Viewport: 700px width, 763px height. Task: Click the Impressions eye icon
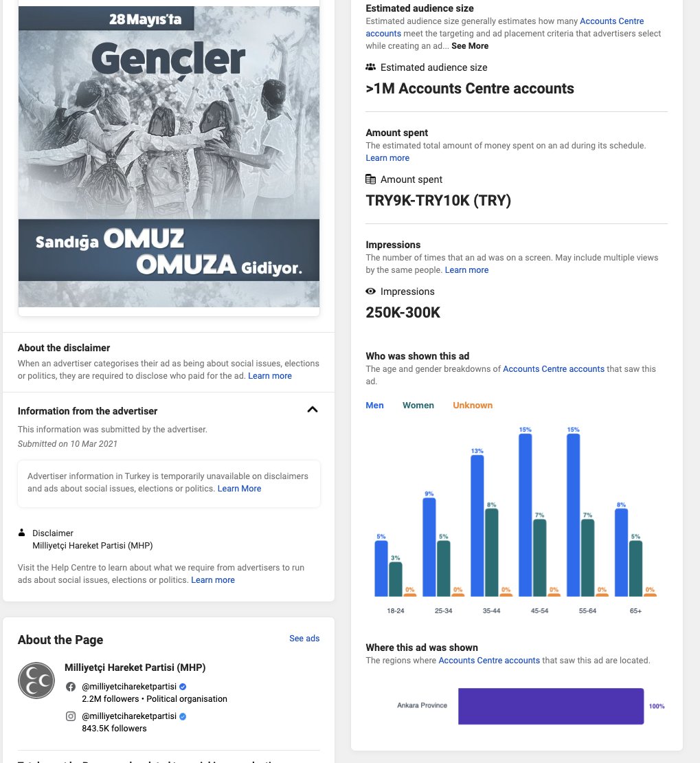[371, 291]
